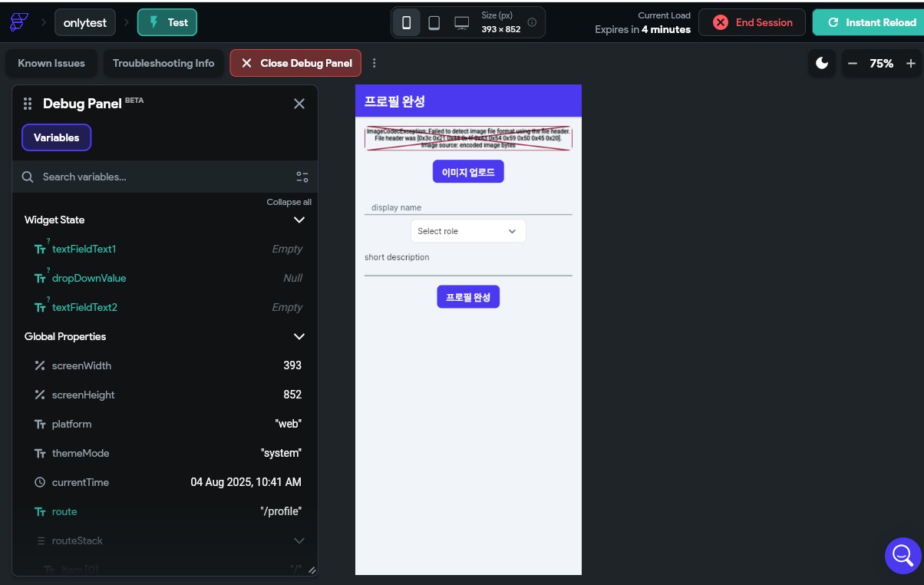Click the 프로필 완성 app bar title
Image resolution: width=924 pixels, height=585 pixels.
(x=394, y=101)
